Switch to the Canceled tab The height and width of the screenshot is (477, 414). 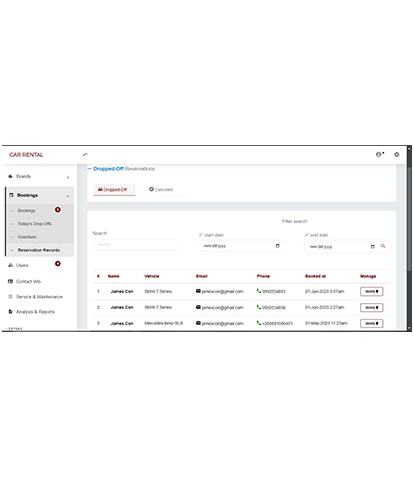pos(161,189)
